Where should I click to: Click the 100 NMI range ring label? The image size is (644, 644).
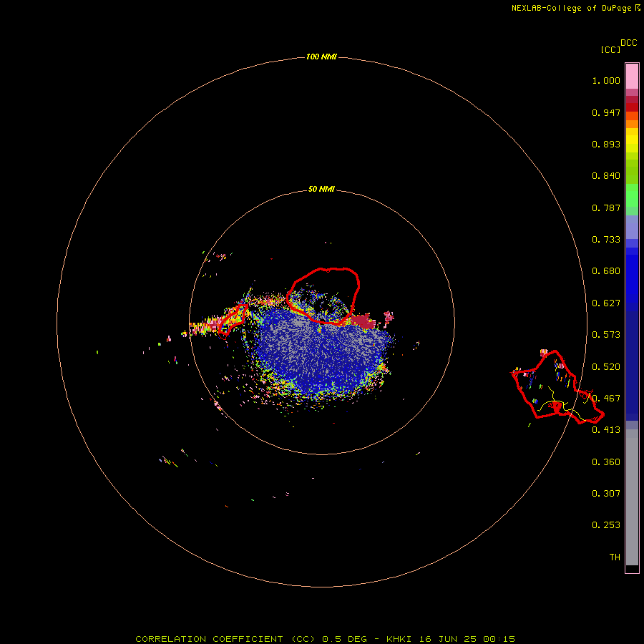[321, 57]
